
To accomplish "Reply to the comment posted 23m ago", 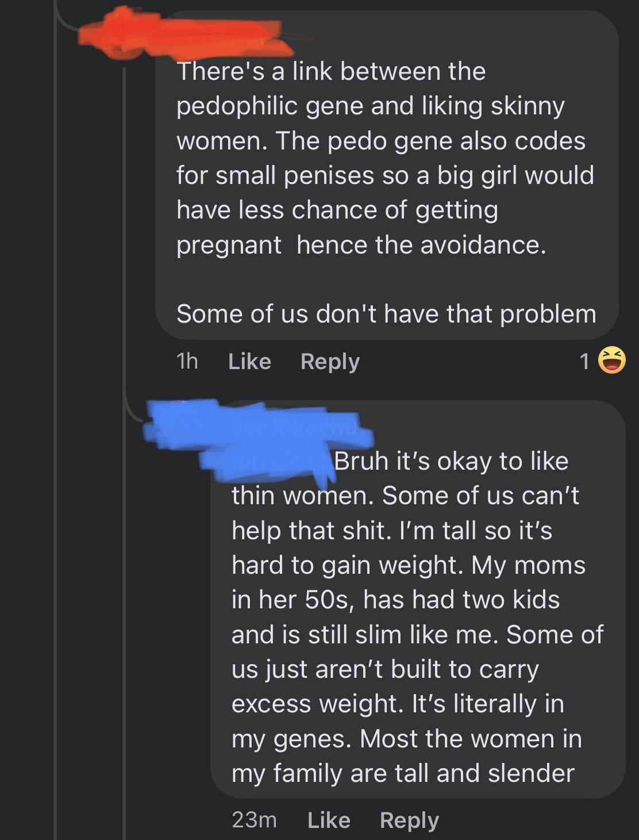I will coord(409,820).
